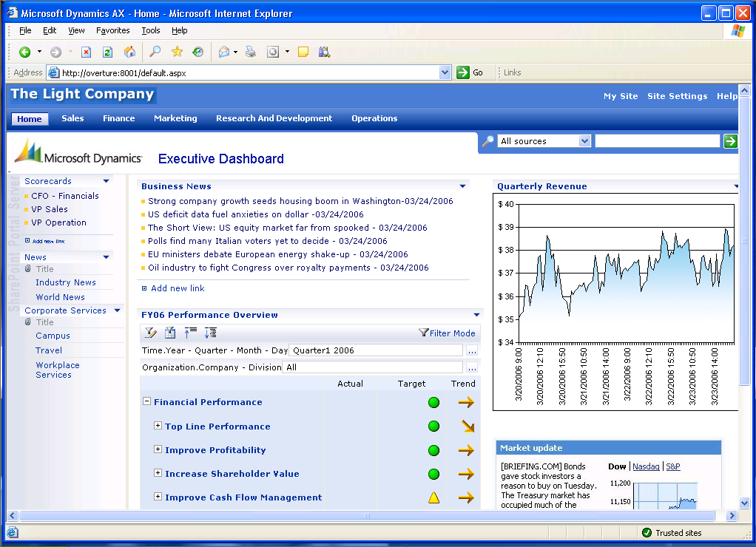This screenshot has width=756, height=547.
Task: Open the File menu
Action: (25, 30)
